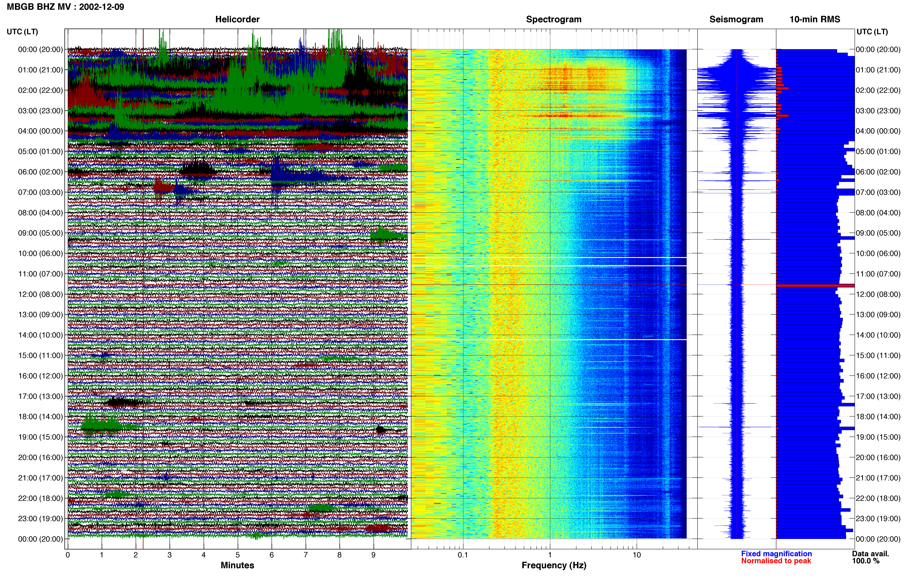Click left time label 16:00 (12:00)
The image size is (924, 578).
pyautogui.click(x=41, y=376)
